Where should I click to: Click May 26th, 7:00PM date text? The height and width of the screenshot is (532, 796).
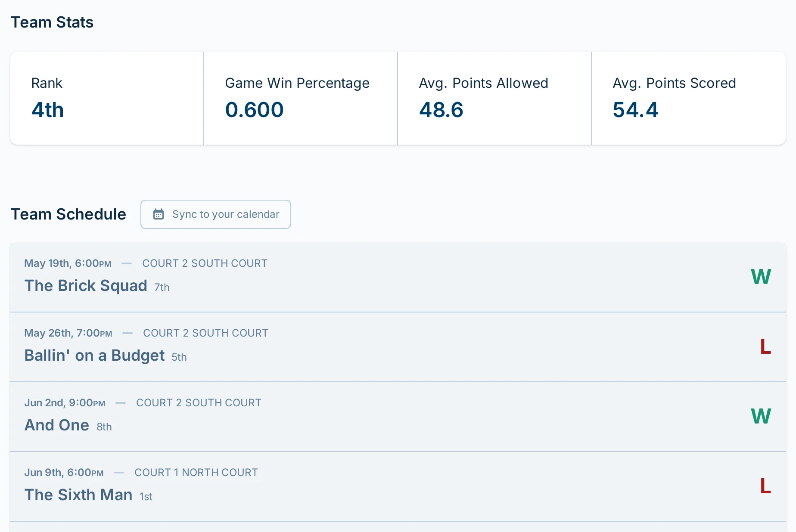tap(68, 333)
